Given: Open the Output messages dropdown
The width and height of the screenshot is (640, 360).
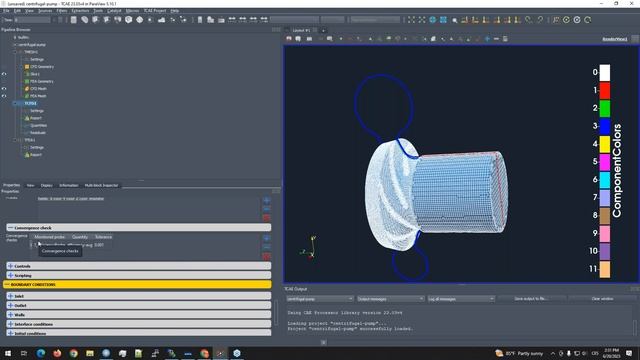Looking at the screenshot, I should coord(391,299).
